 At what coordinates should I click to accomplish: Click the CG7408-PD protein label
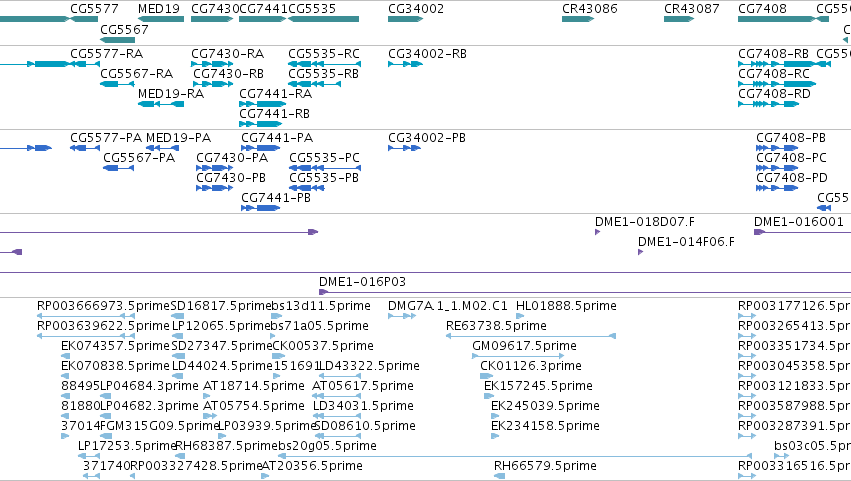click(792, 178)
